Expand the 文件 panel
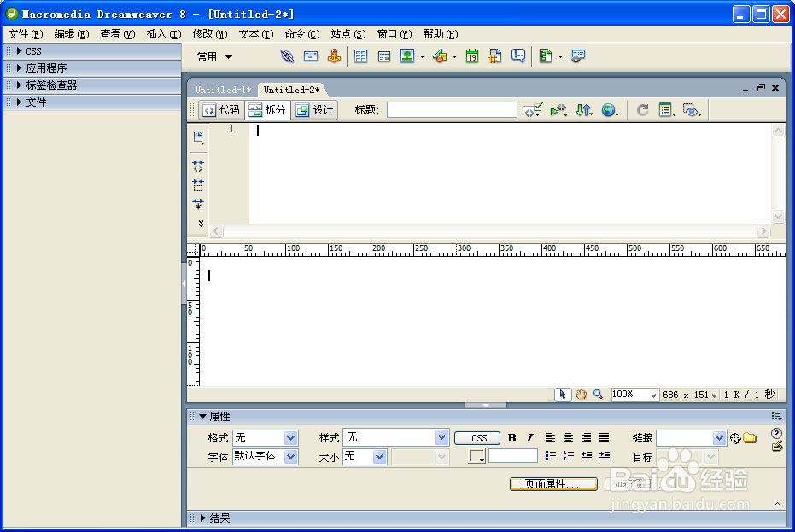Screen dimensions: 795x532 [x=20, y=102]
